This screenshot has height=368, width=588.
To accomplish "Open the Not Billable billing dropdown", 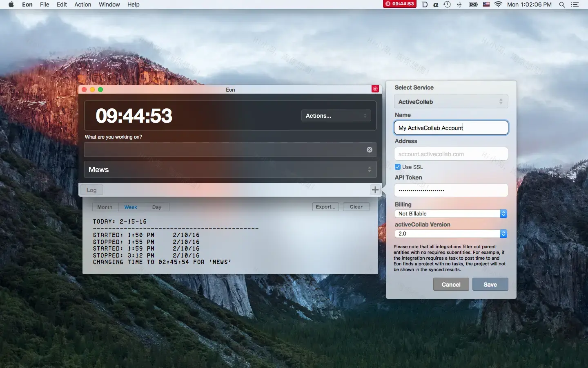I will [451, 213].
